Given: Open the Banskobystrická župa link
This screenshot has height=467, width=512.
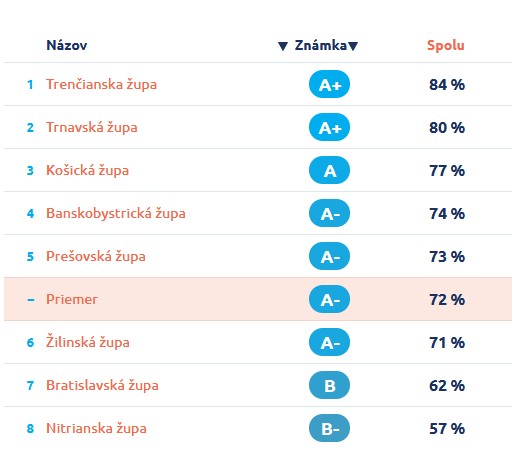Looking at the screenshot, I should [x=116, y=213].
